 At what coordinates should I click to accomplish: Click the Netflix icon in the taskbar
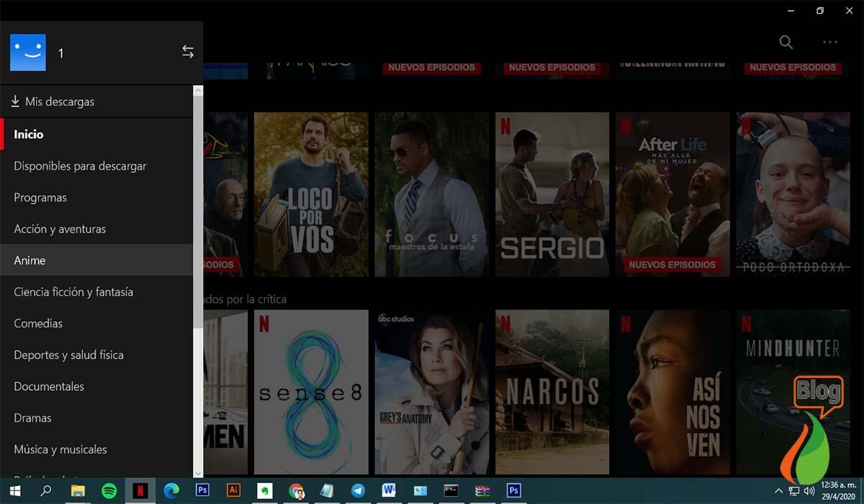140,491
